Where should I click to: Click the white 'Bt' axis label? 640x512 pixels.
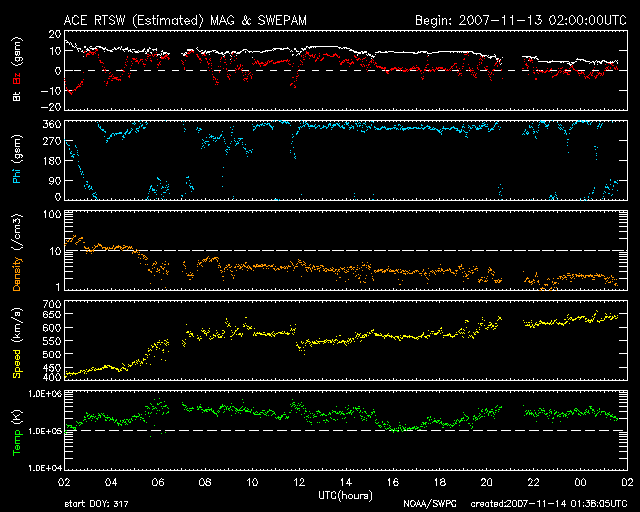[x=17, y=97]
